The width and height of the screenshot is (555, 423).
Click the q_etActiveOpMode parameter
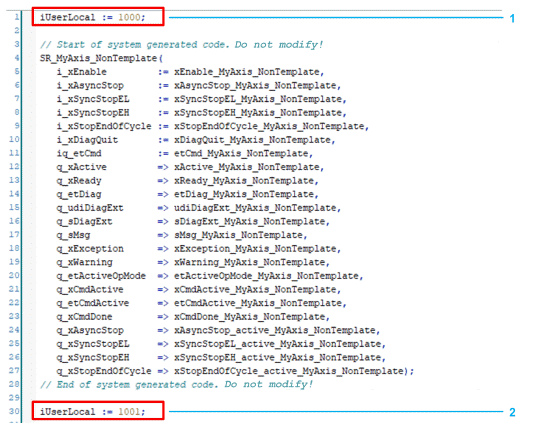(101, 276)
